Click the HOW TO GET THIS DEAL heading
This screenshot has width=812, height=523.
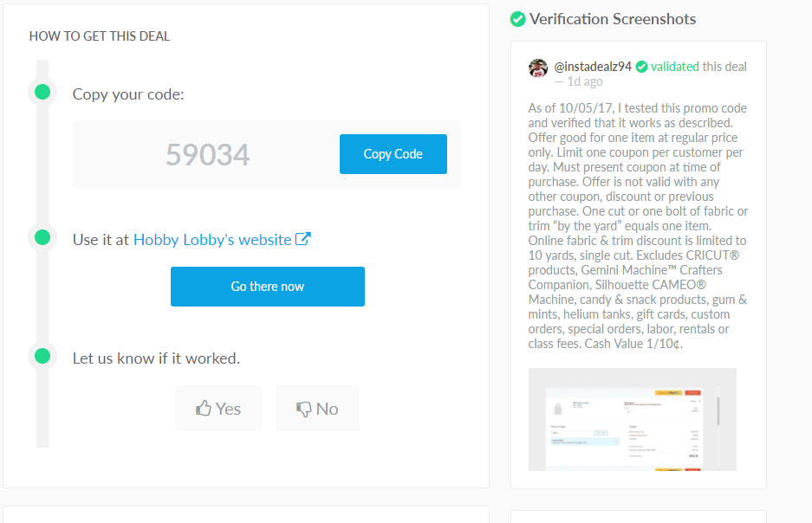pyautogui.click(x=100, y=36)
